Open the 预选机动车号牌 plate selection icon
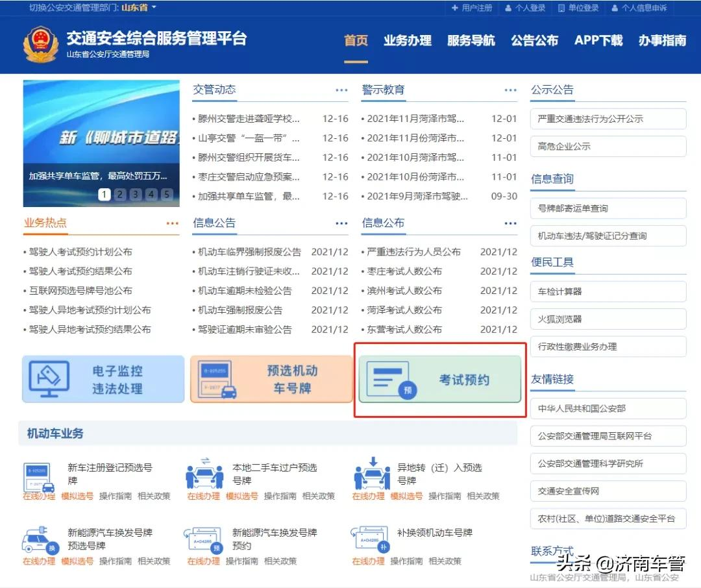 point(271,379)
